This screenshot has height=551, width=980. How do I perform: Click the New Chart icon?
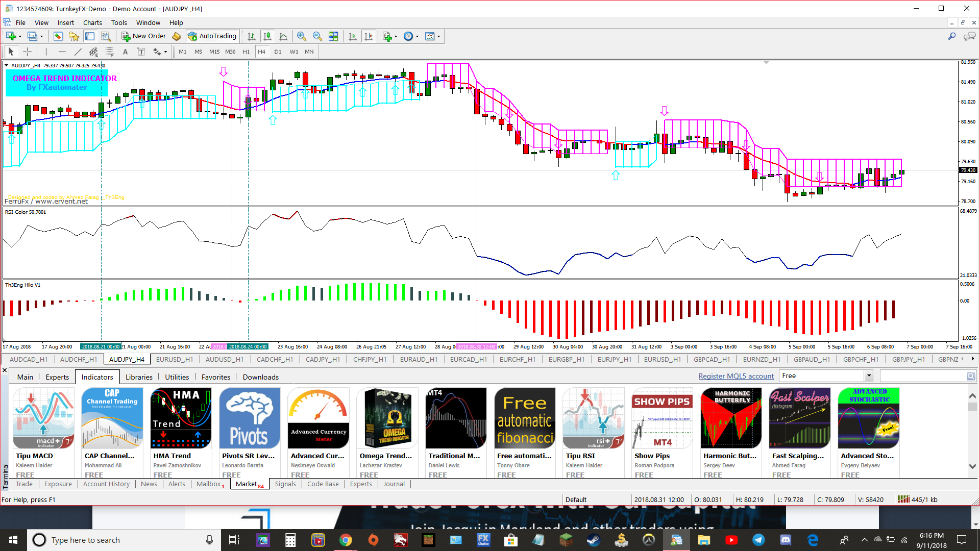pyautogui.click(x=11, y=36)
